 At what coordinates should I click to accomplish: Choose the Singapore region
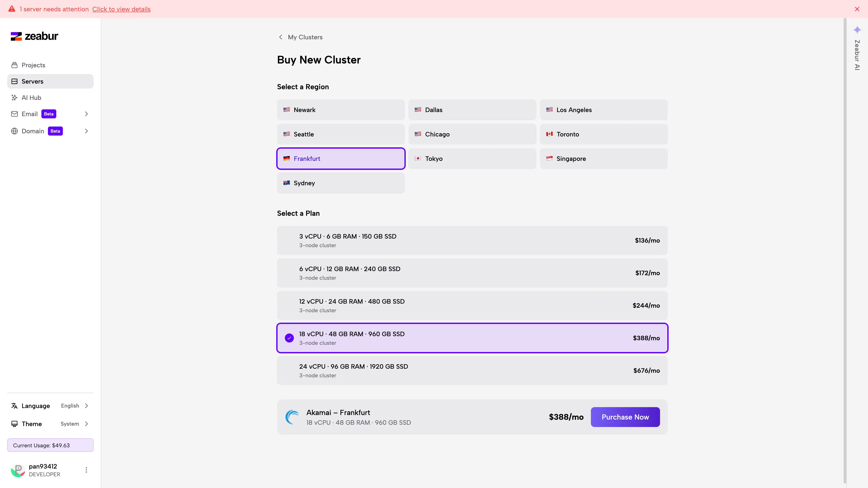coord(603,159)
